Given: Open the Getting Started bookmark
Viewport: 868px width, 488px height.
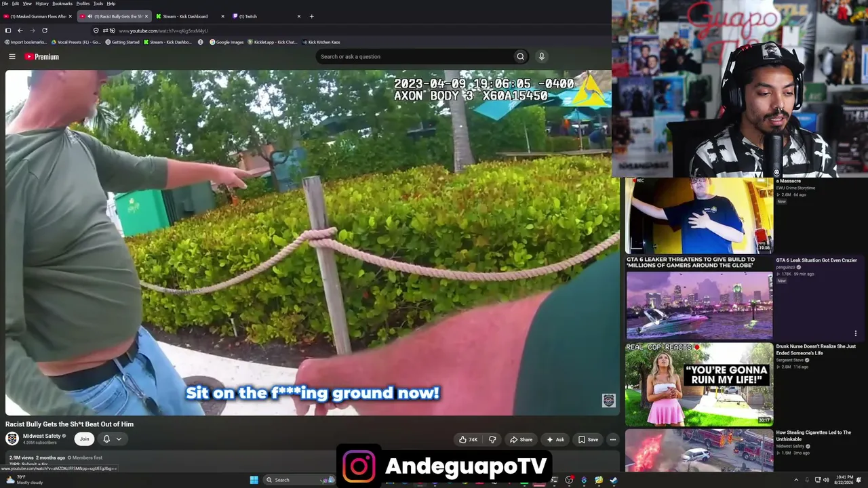Looking at the screenshot, I should click(x=123, y=42).
